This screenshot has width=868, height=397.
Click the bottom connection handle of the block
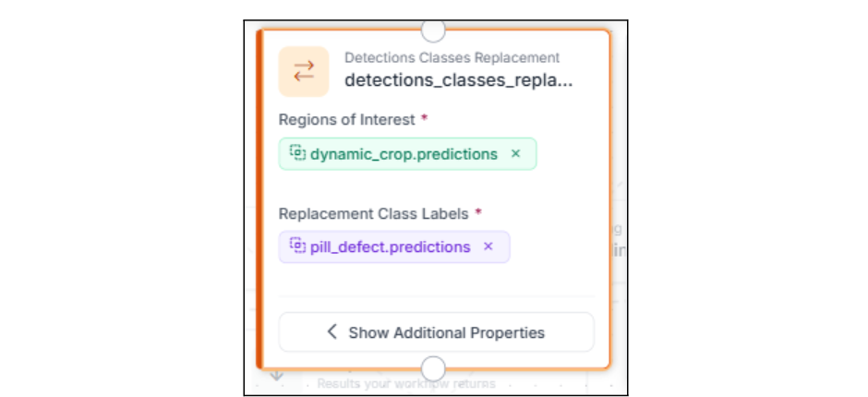[433, 367]
